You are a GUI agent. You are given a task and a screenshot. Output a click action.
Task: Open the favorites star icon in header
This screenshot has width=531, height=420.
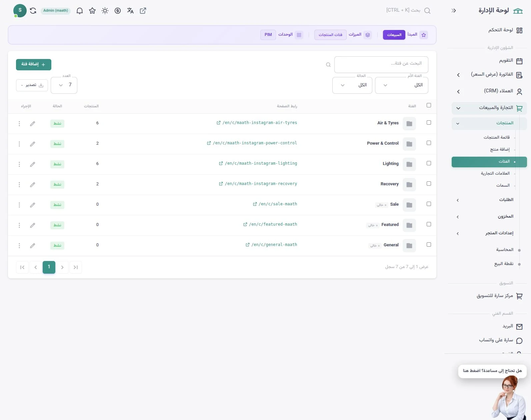(92, 11)
